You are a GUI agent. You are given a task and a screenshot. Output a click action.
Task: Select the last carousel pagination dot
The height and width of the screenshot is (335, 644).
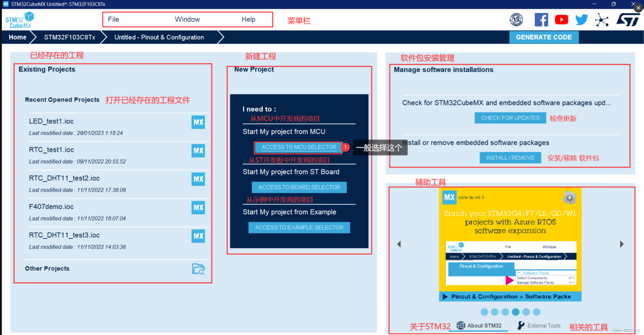(x=537, y=312)
